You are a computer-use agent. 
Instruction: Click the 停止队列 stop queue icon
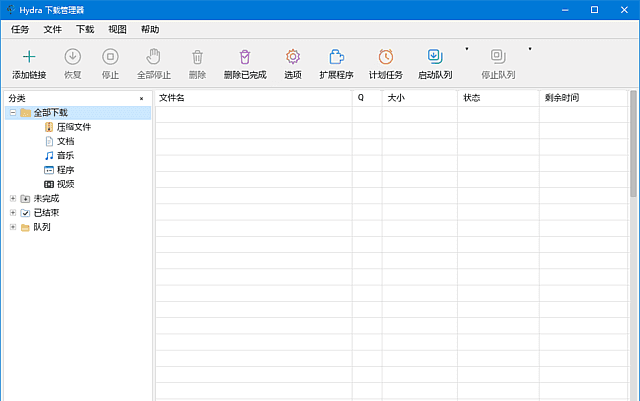498,57
